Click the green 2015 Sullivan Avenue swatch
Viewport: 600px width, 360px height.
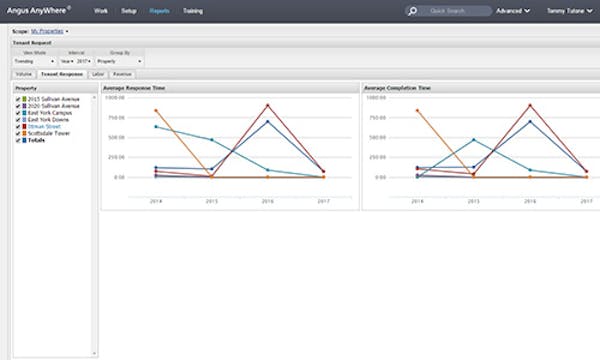pos(24,99)
